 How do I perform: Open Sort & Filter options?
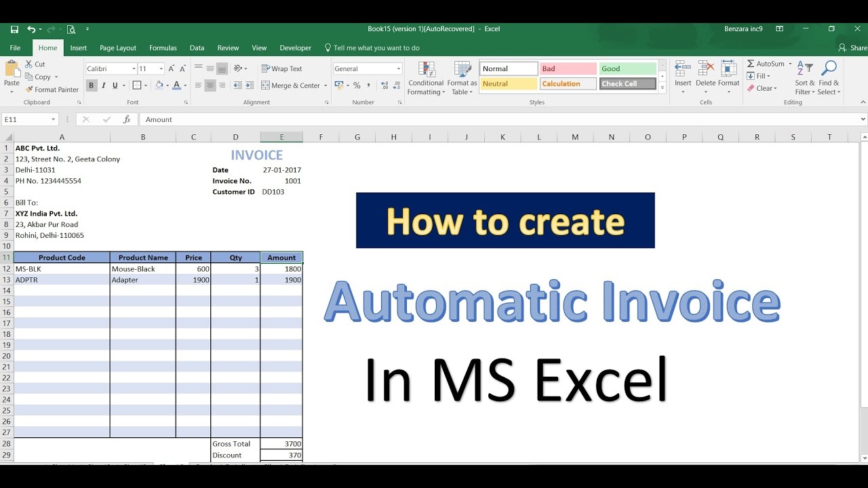[804, 77]
